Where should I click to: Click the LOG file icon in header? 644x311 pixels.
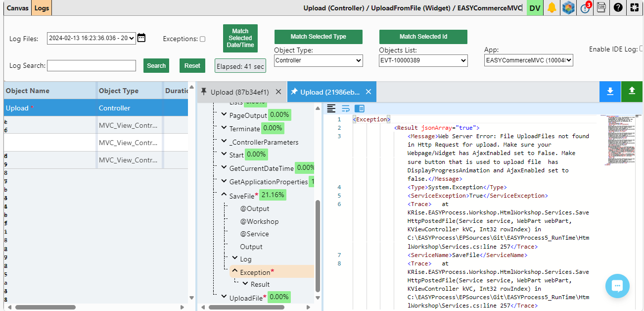click(x=601, y=7)
